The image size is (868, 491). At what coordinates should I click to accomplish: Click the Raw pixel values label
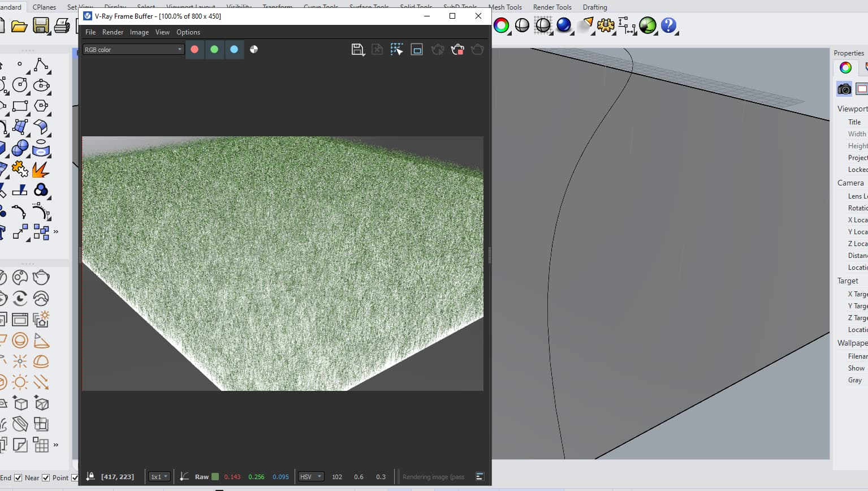pyautogui.click(x=201, y=476)
